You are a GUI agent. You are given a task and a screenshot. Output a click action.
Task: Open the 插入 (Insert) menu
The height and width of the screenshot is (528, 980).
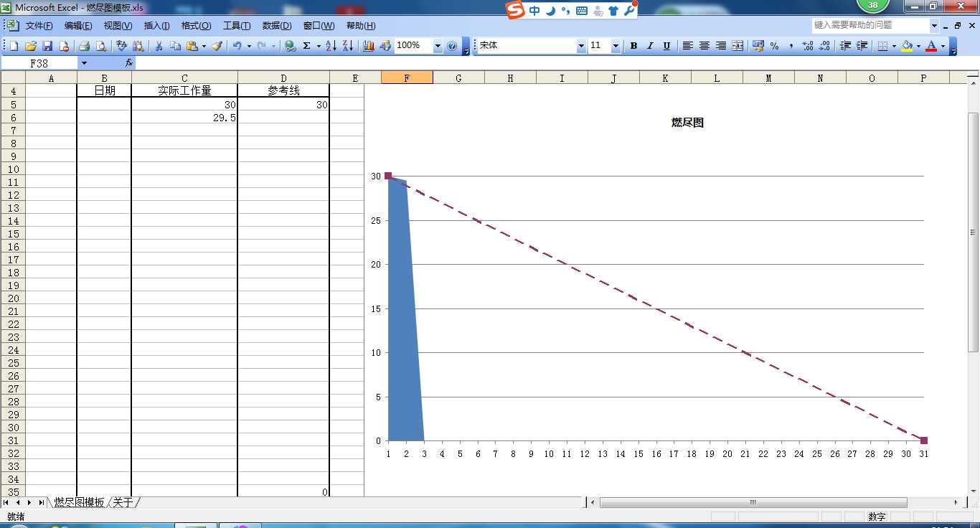[157, 26]
